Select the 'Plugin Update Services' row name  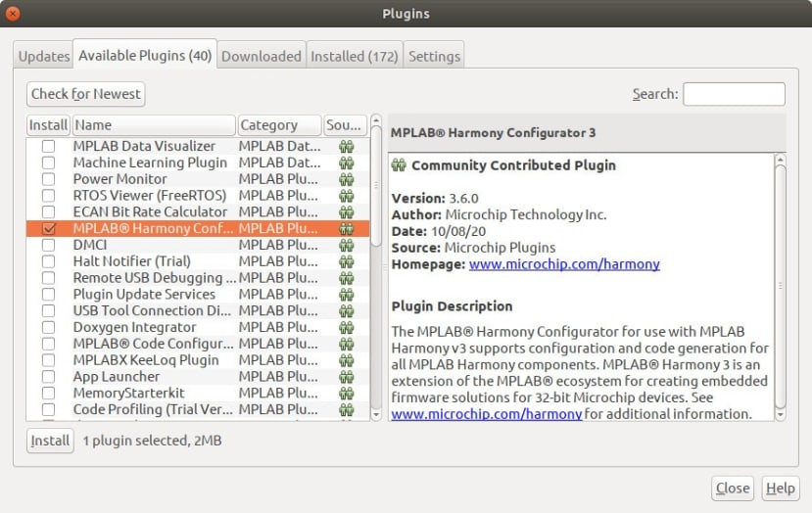click(144, 295)
